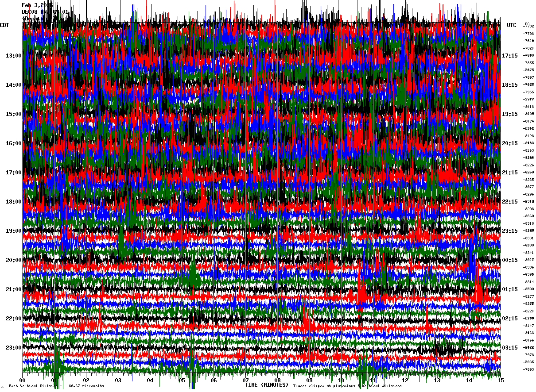Click the -8128 DC offset value

click(x=528, y=136)
